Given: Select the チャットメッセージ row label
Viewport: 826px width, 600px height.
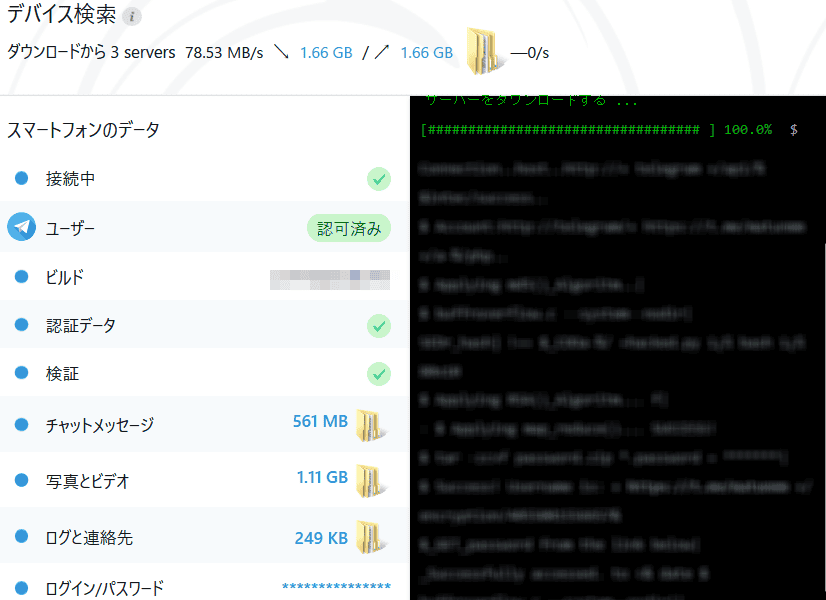Looking at the screenshot, I should [x=100, y=425].
